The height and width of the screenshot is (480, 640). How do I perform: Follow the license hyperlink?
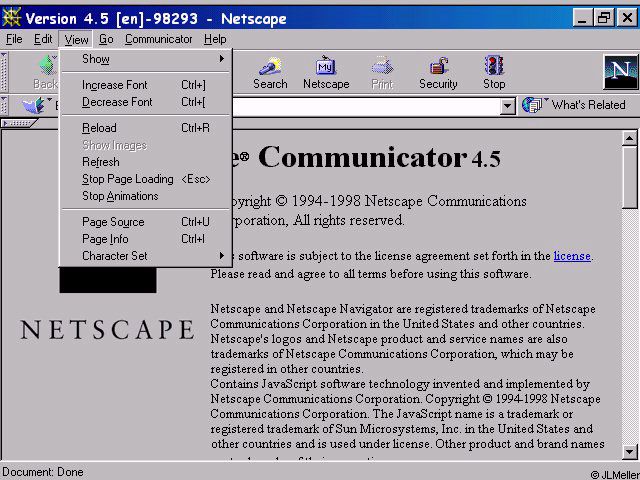[x=572, y=256]
